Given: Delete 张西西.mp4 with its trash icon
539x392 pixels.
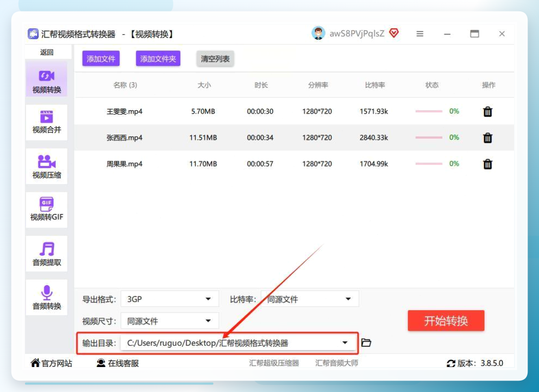Looking at the screenshot, I should click(x=487, y=137).
